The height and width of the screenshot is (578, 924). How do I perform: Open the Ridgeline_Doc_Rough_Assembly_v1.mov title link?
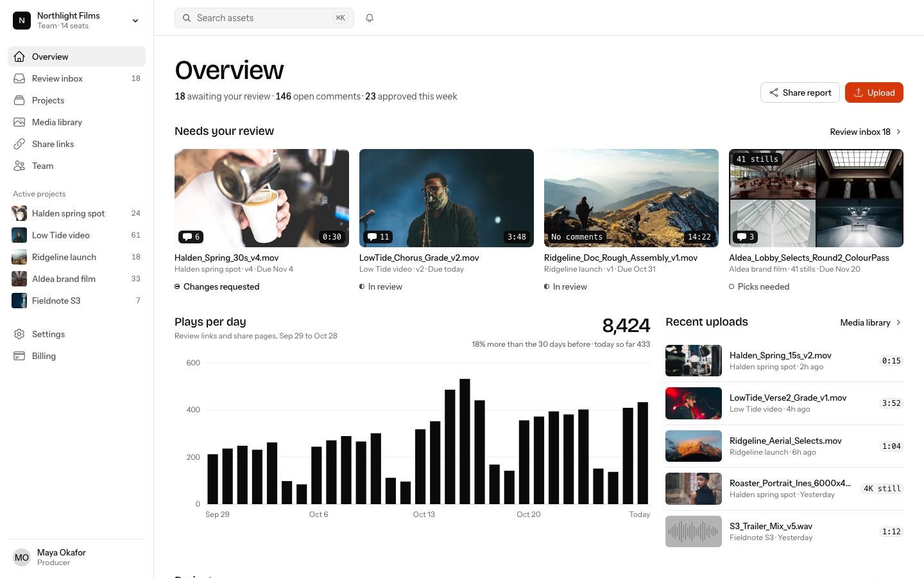(620, 258)
